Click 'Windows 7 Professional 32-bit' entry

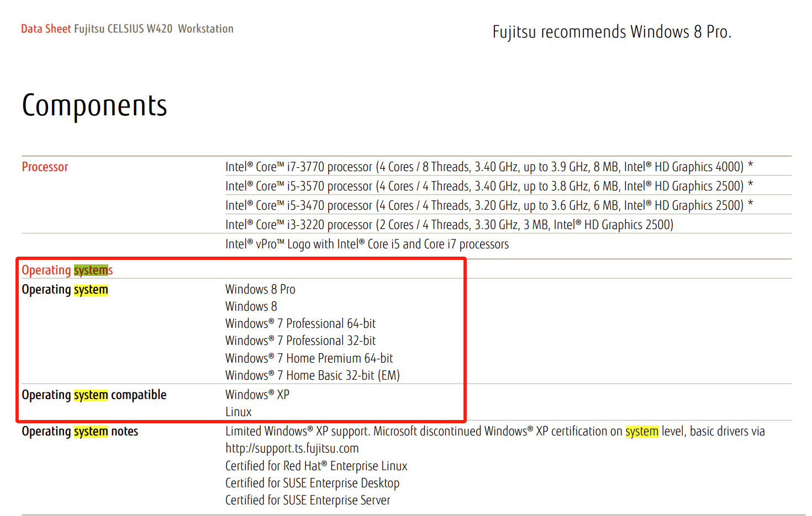coord(300,341)
